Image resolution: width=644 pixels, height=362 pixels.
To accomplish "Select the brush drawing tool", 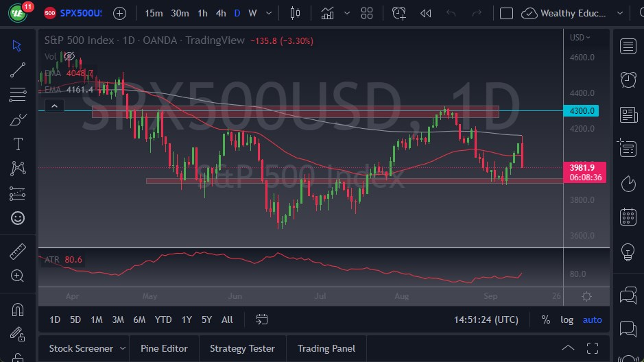I will point(18,119).
